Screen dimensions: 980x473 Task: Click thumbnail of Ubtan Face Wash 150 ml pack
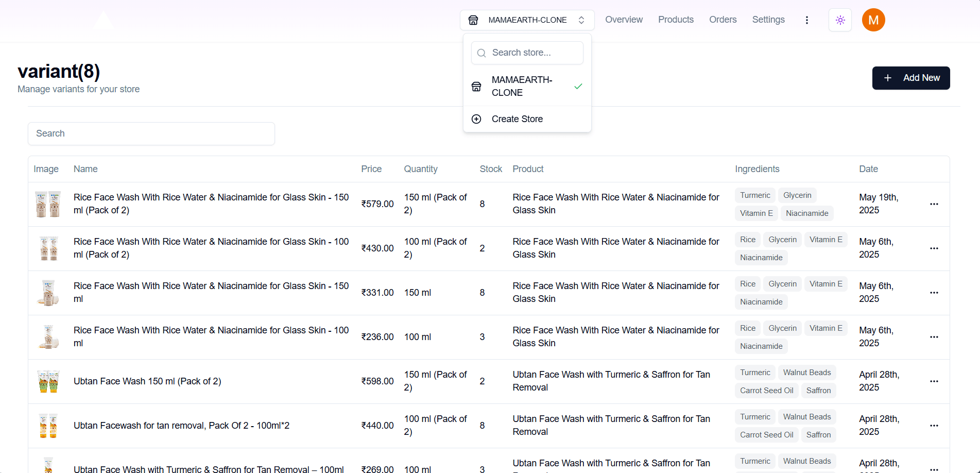click(x=48, y=381)
